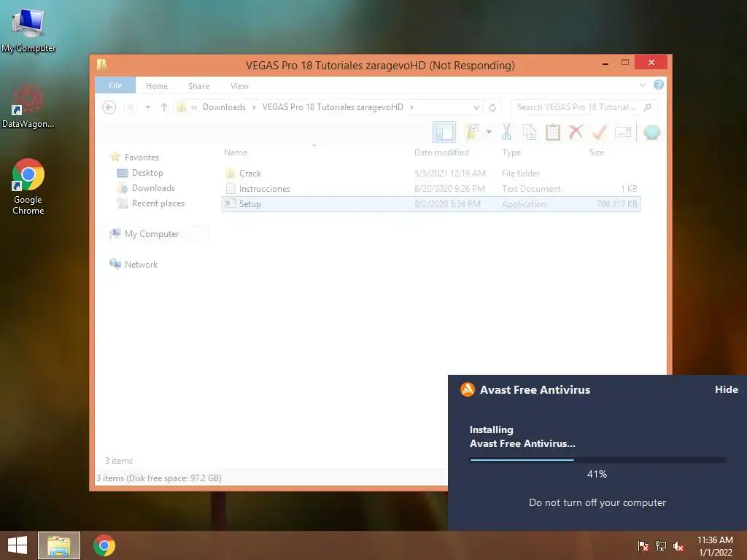The height and width of the screenshot is (560, 747).
Task: Click the muted speaker tray icon
Action: (x=678, y=546)
